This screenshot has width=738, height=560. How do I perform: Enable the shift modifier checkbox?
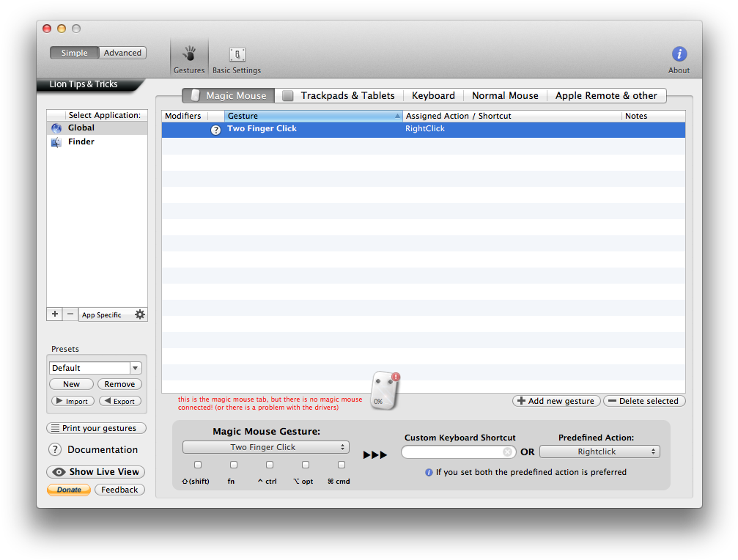coord(198,465)
